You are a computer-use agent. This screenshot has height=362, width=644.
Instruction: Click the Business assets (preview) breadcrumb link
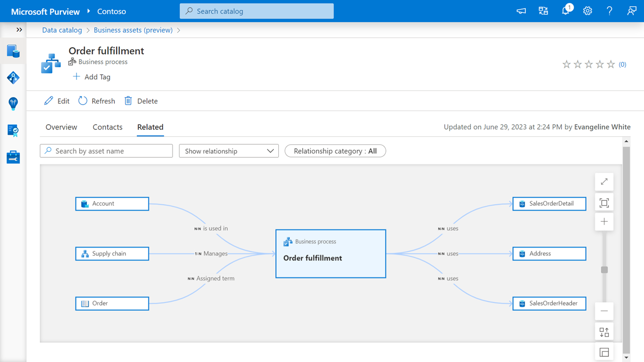point(133,30)
